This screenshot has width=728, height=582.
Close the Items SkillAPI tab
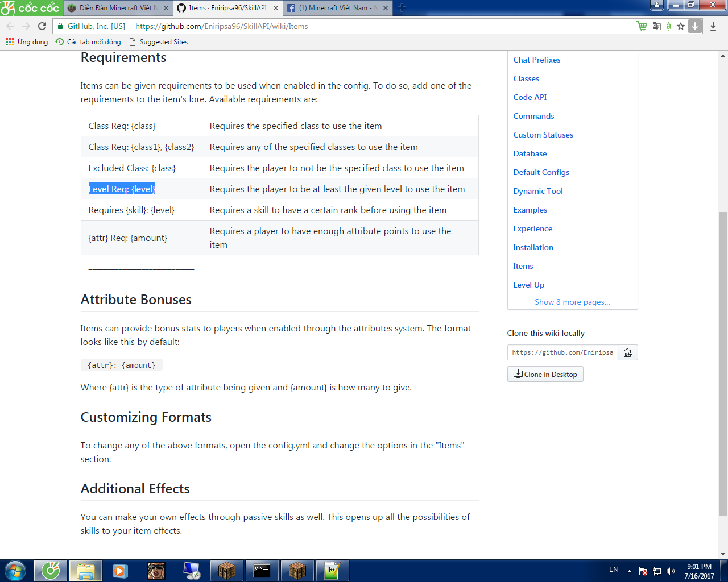pyautogui.click(x=276, y=8)
